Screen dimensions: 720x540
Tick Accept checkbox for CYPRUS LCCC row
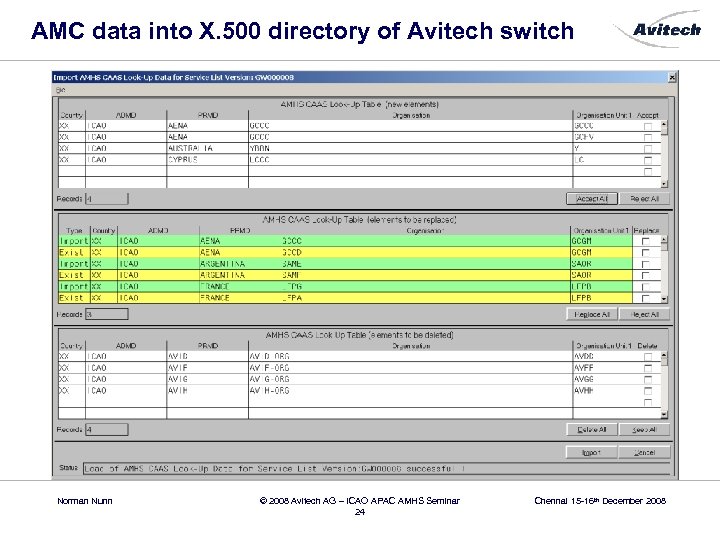[647, 160]
